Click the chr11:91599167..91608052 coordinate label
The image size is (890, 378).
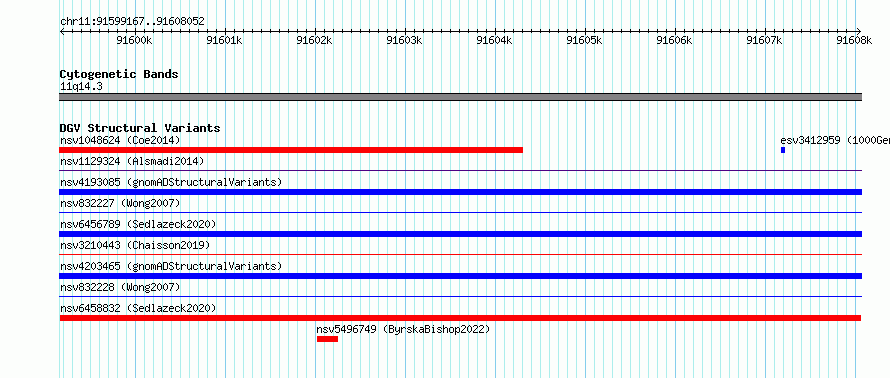tap(132, 22)
